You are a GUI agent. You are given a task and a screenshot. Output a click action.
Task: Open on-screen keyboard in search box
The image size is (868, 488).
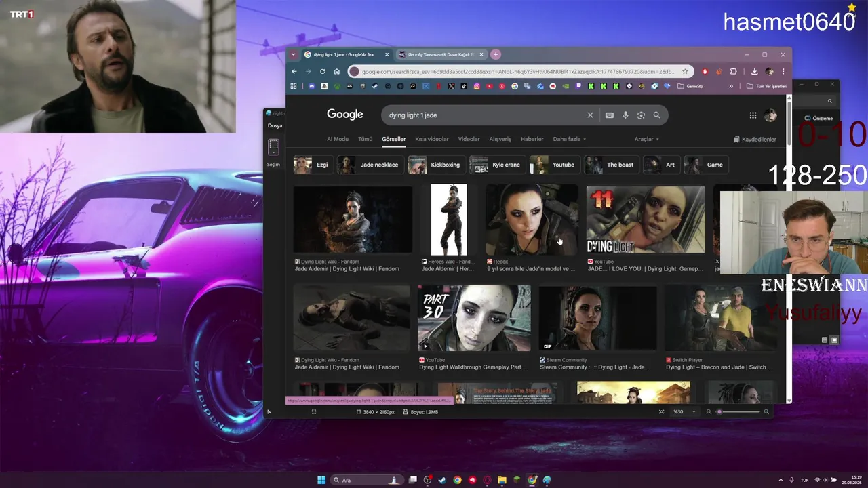[610, 115]
